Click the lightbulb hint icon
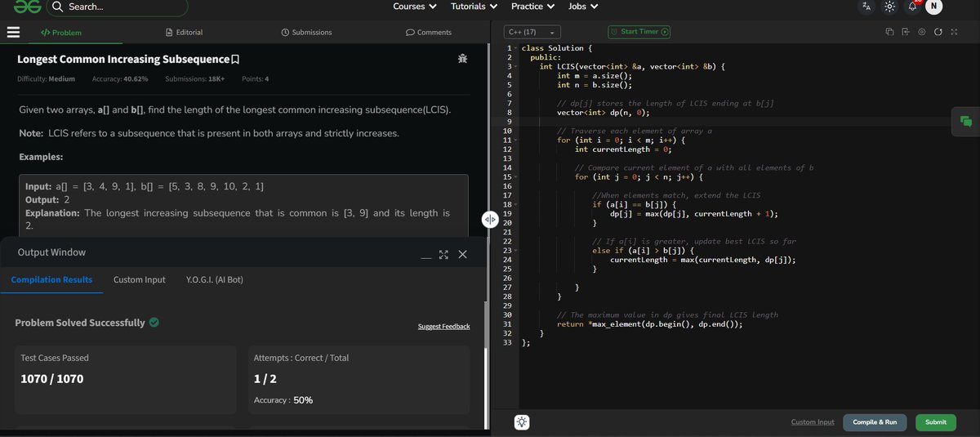The height and width of the screenshot is (437, 980). point(522,422)
